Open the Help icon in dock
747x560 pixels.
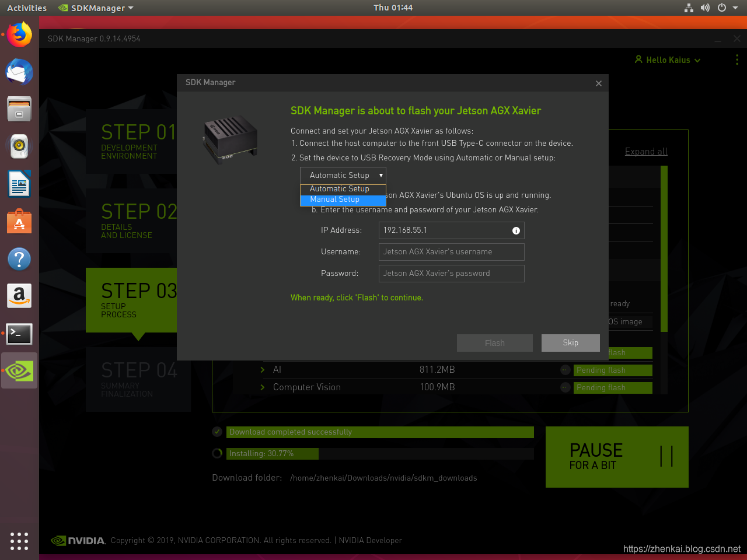(x=19, y=259)
